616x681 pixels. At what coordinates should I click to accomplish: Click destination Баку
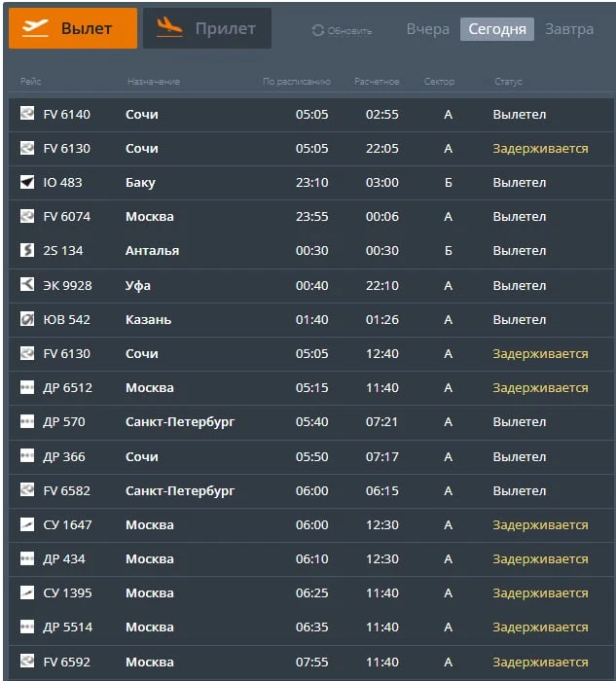click(140, 183)
